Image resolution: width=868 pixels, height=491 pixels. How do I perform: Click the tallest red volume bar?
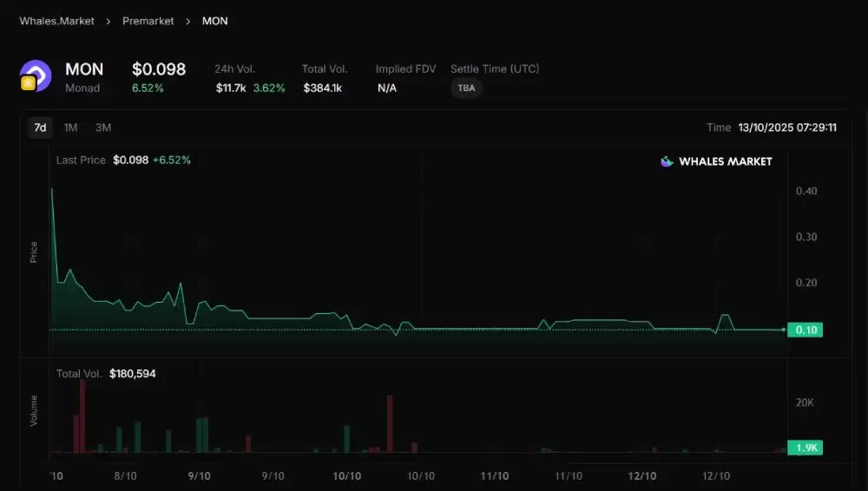82,416
